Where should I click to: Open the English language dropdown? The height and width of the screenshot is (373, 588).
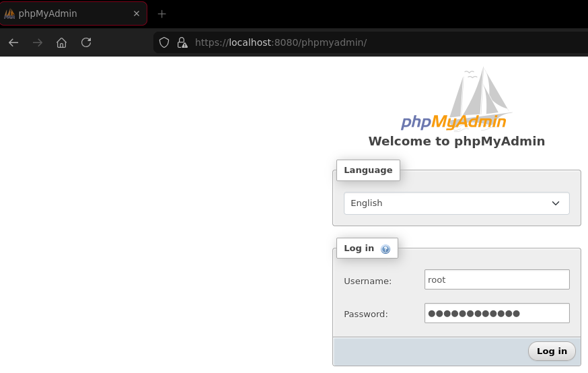click(x=456, y=203)
